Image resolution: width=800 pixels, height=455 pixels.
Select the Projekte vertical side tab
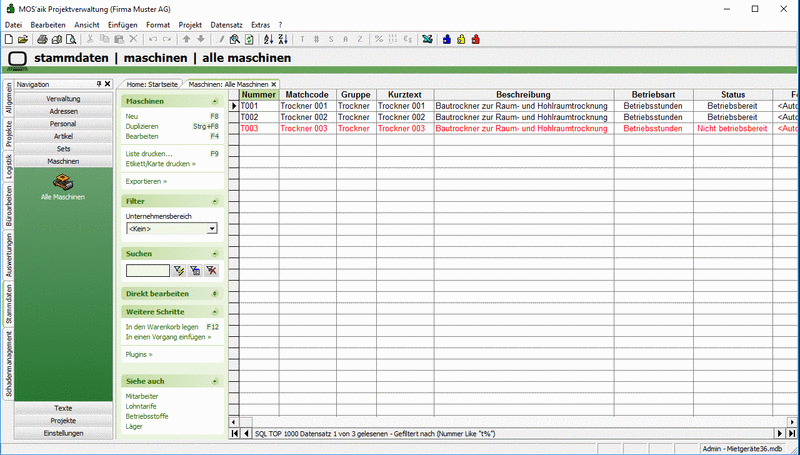click(9, 134)
